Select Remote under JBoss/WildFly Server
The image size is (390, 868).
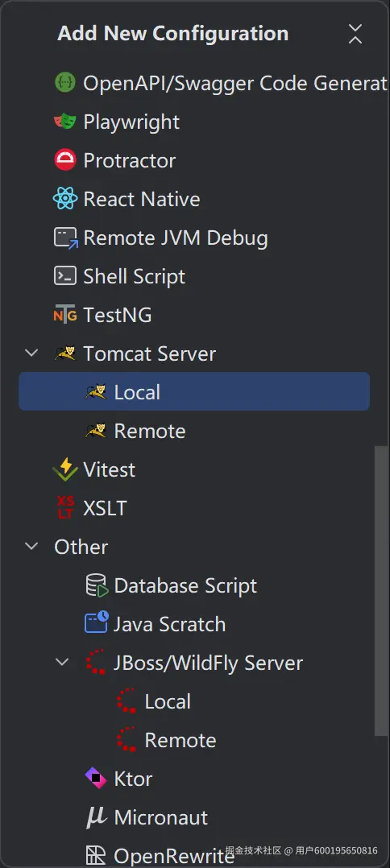coord(180,740)
